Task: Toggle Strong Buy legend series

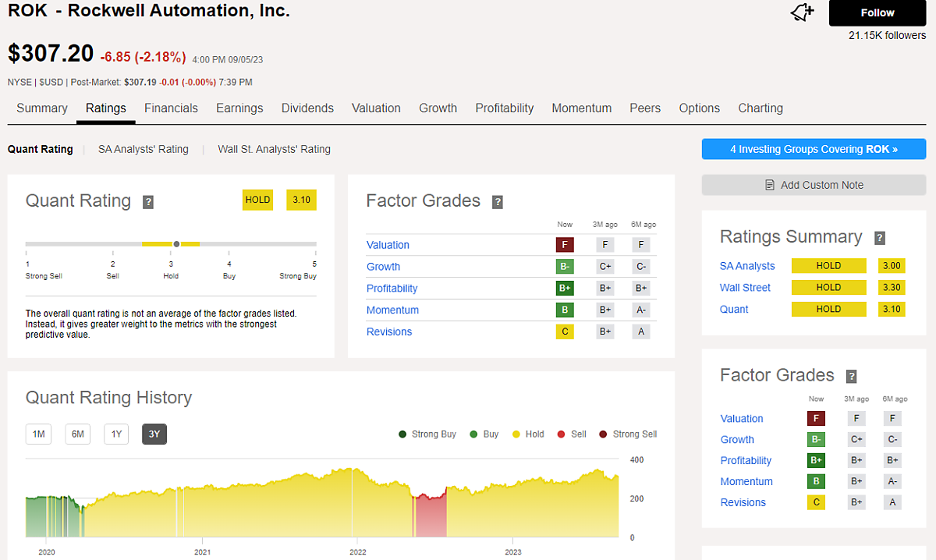Action: pos(427,434)
